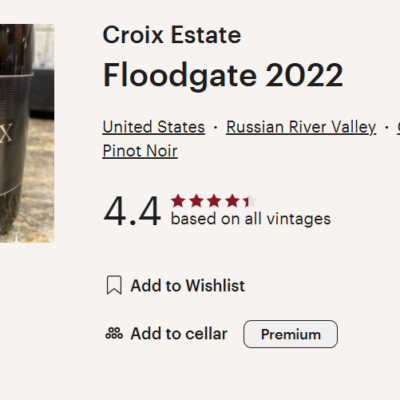Image resolution: width=400 pixels, height=400 pixels.
Task: Select the third red rating star
Action: pyautogui.click(x=214, y=201)
